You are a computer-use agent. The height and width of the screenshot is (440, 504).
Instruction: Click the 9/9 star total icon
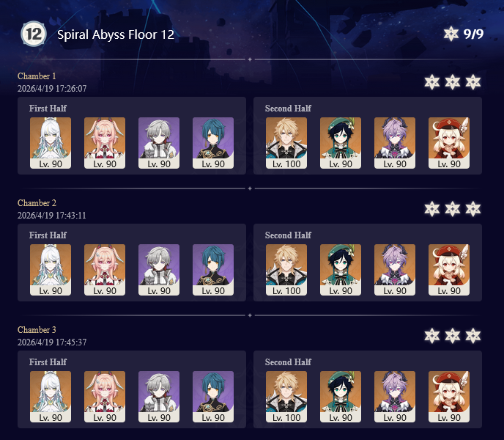451,34
